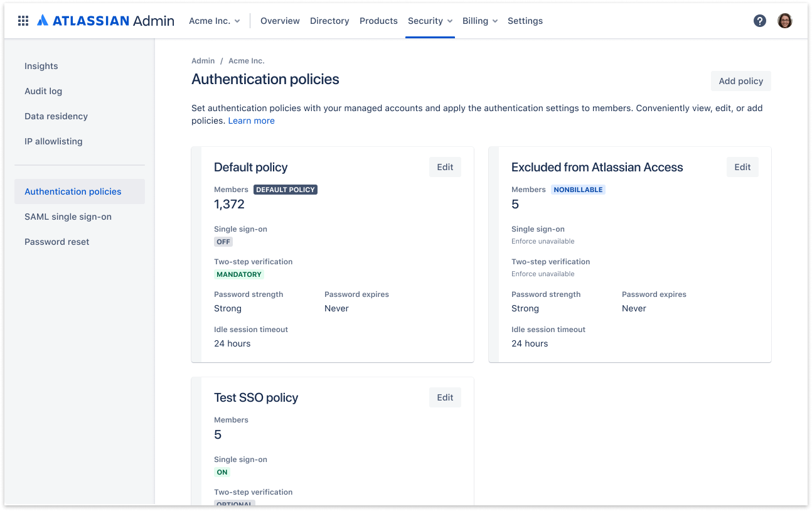Expand the Billing dropdown menu

tap(480, 21)
